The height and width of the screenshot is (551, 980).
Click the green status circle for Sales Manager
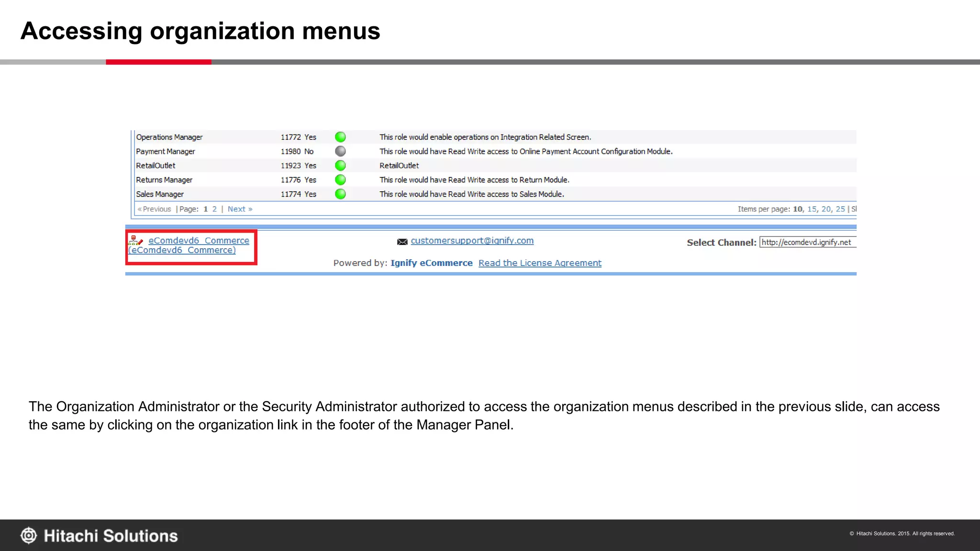point(340,194)
